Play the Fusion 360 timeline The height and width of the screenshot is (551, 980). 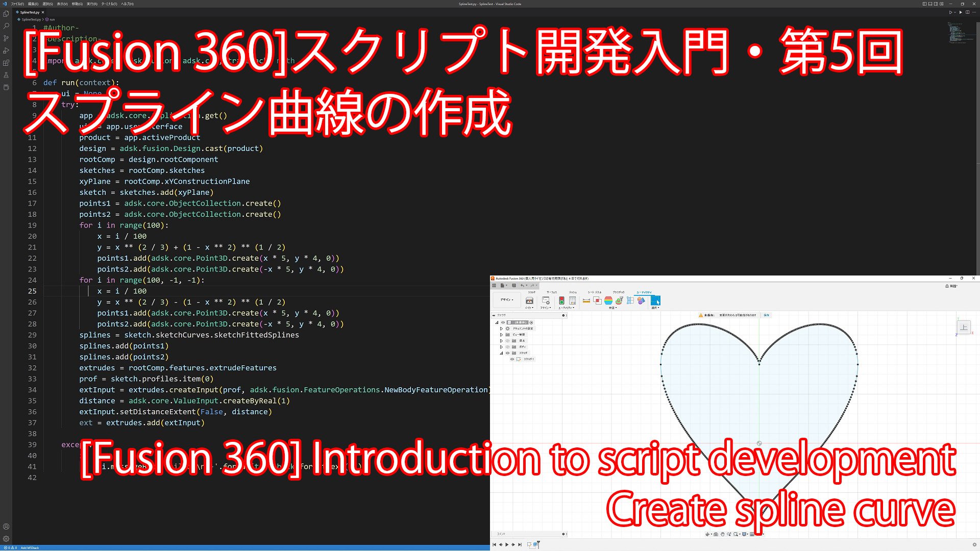coord(507,544)
